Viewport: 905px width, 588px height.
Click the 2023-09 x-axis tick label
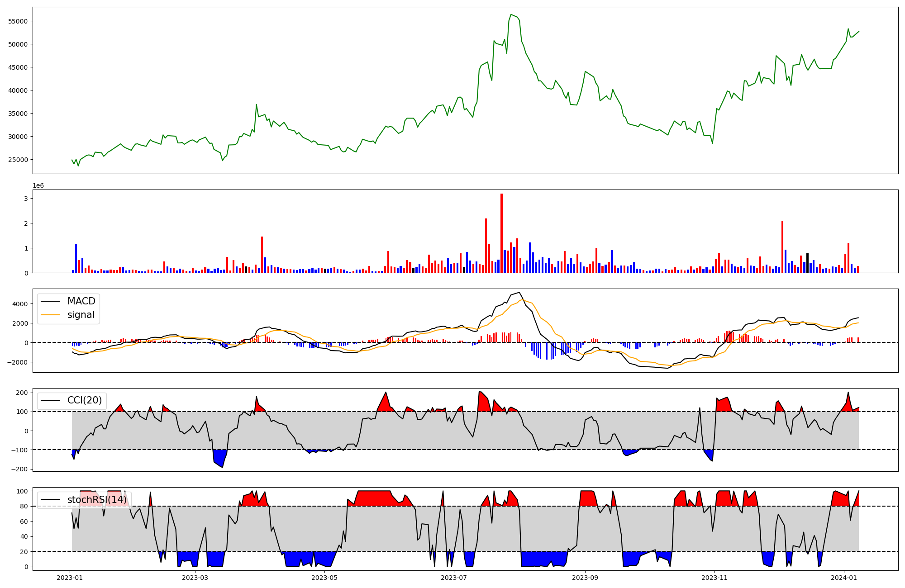coord(585,578)
